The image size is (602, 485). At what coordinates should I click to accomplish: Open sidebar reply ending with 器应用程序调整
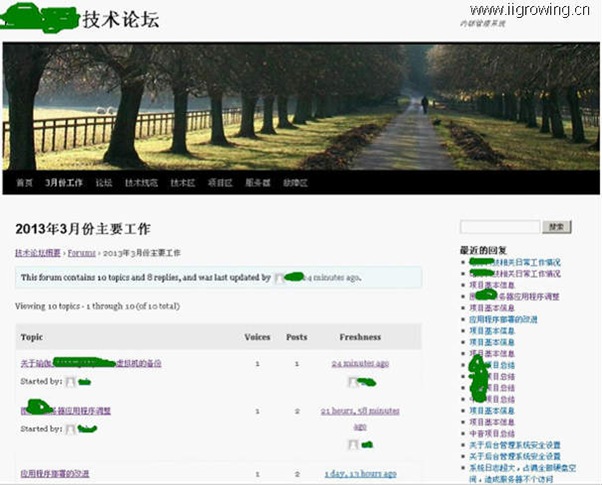[514, 296]
